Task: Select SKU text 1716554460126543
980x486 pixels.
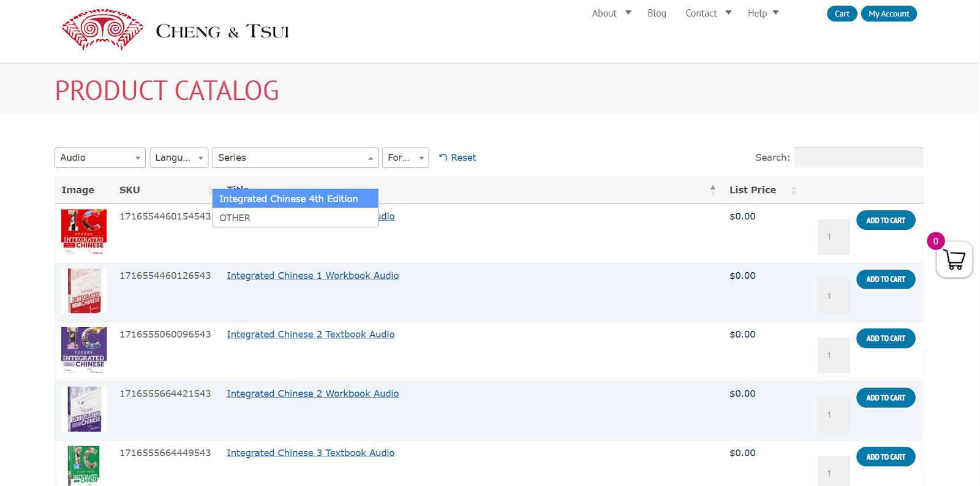Action: (165, 276)
